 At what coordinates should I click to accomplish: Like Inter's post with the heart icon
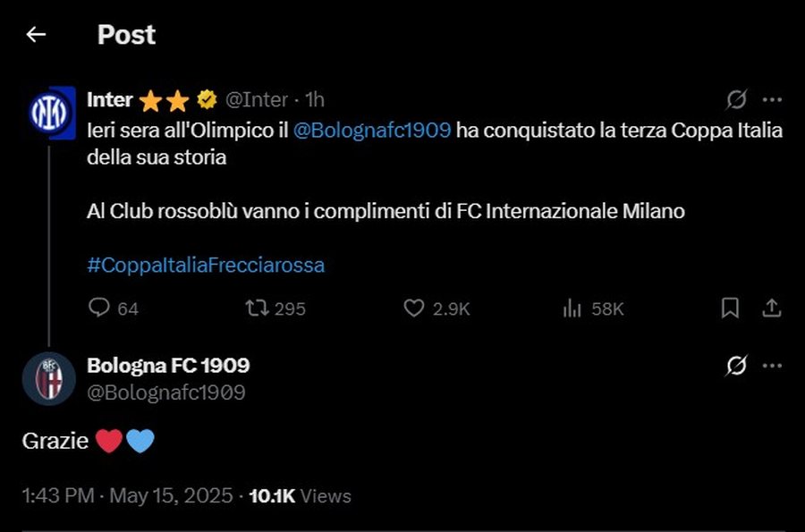pyautogui.click(x=414, y=308)
